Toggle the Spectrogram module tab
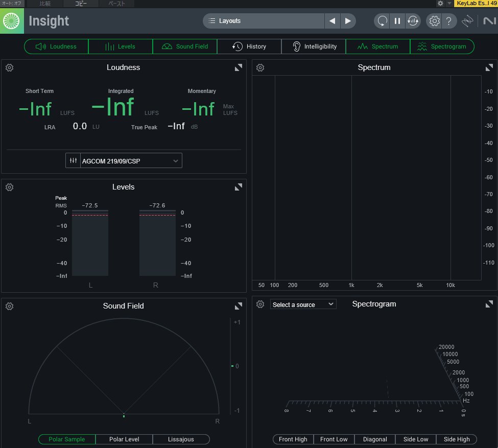The width and height of the screenshot is (498, 448). pyautogui.click(x=442, y=46)
